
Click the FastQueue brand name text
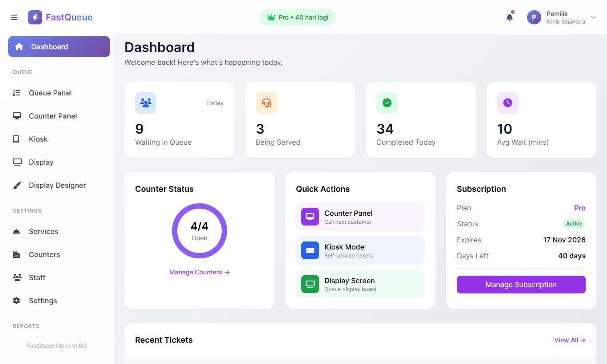[69, 17]
